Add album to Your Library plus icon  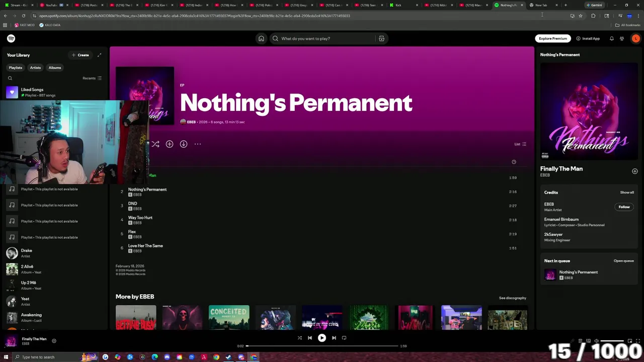click(x=170, y=144)
